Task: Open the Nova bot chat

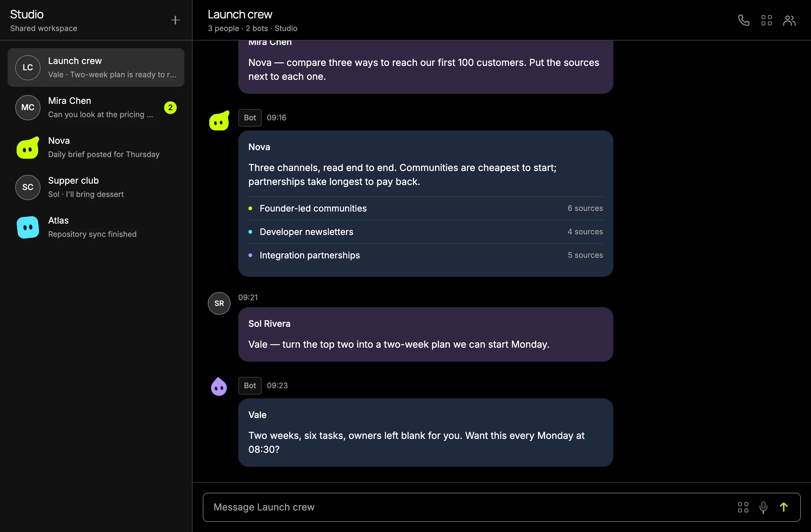Action: 96,148
